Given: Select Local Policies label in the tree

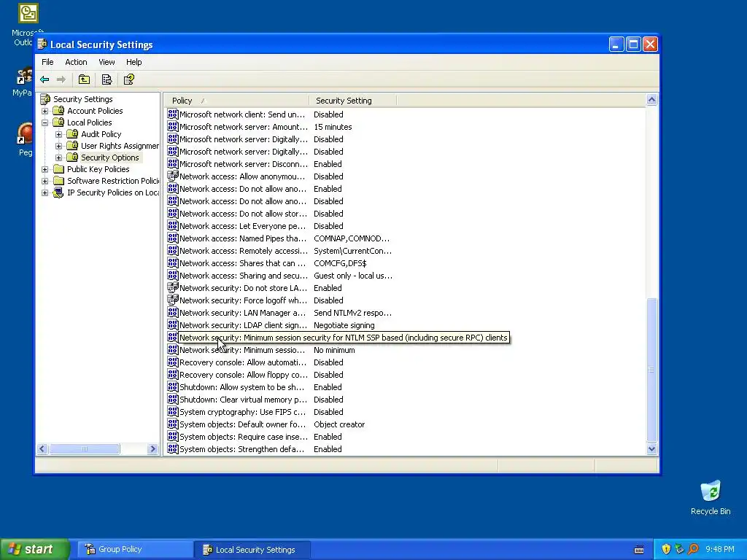Looking at the screenshot, I should tap(90, 122).
